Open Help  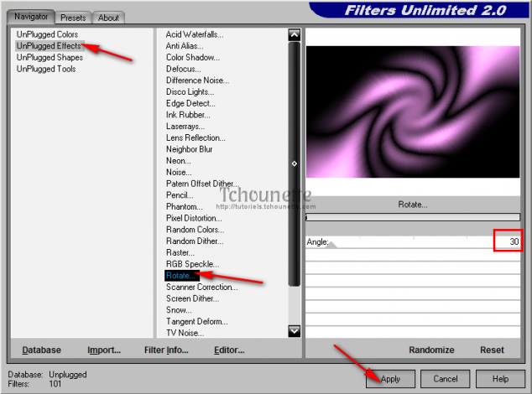[x=500, y=379]
